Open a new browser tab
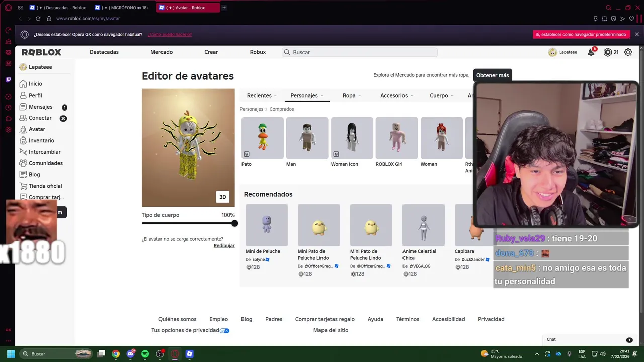Image resolution: width=644 pixels, height=362 pixels. coord(224,8)
